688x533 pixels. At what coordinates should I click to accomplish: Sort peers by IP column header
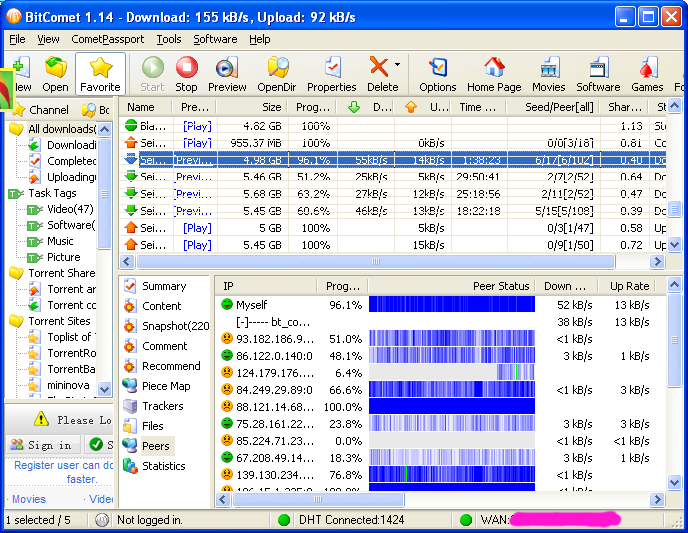(x=266, y=286)
